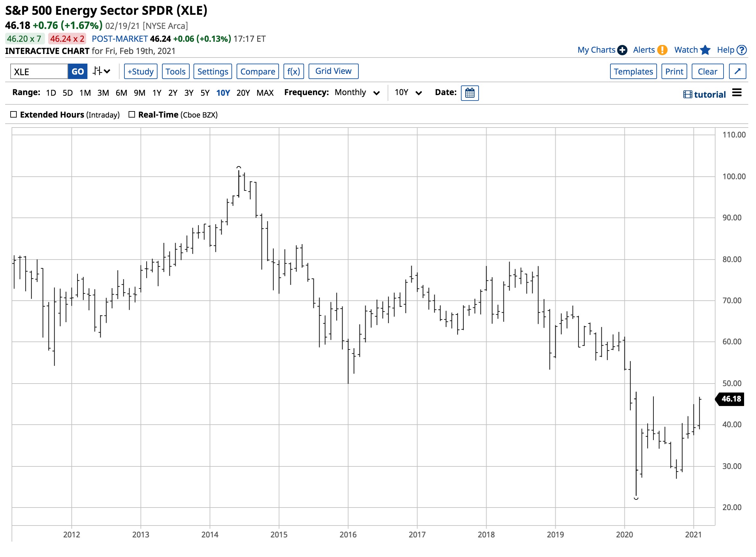Select the 1Y range

[x=157, y=93]
